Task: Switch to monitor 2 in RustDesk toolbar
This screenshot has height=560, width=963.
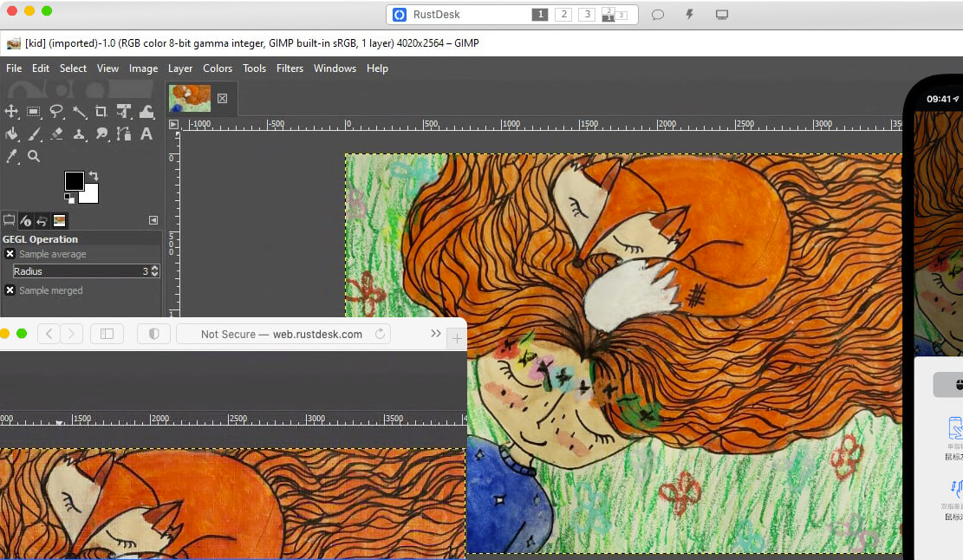Action: 563,15
